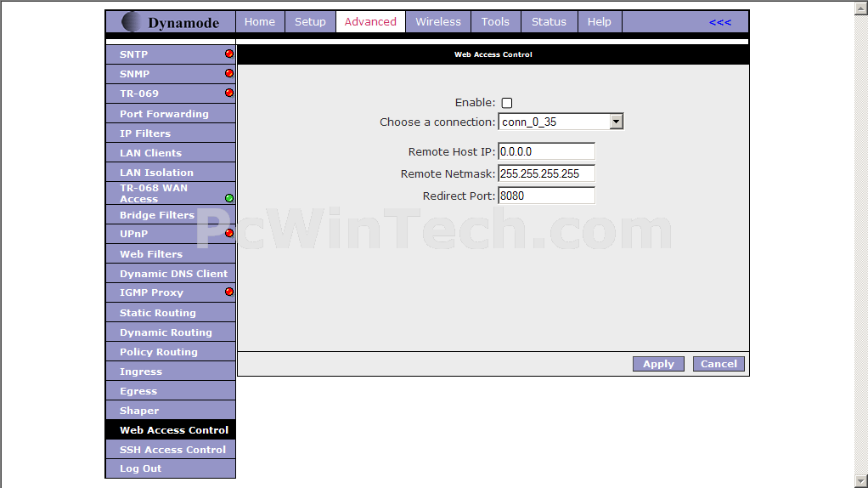The image size is (868, 488).
Task: Click the green status dot beside TR-068 WAN Access
Action: (x=229, y=198)
